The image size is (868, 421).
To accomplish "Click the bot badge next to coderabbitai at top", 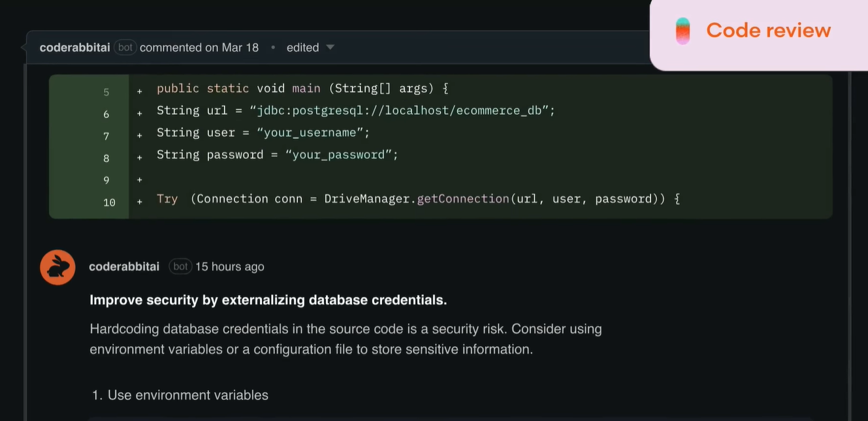I will (125, 47).
